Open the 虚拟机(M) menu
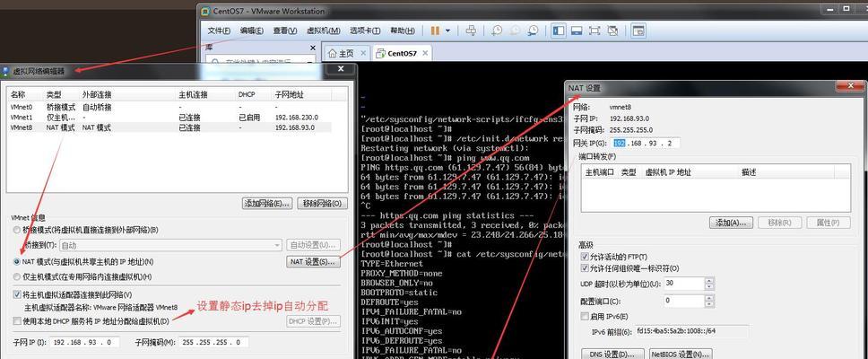The width and height of the screenshot is (868, 359). (324, 31)
